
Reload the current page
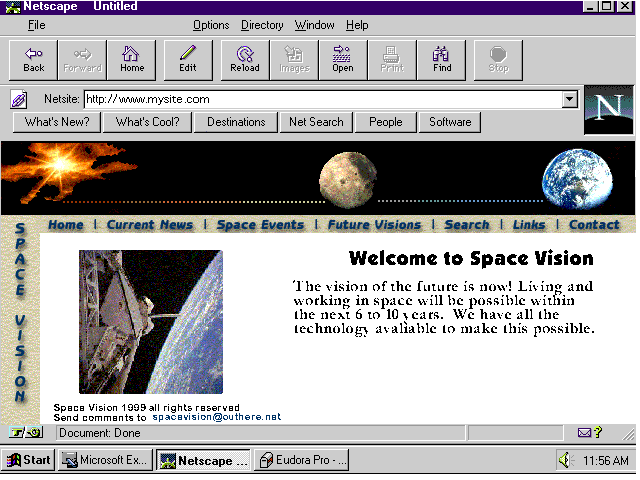[244, 59]
